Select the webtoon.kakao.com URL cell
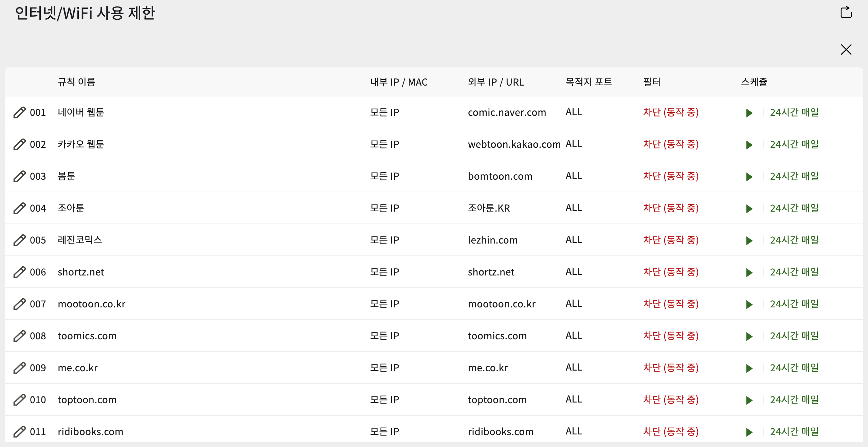This screenshot has height=447, width=868. coord(514,144)
